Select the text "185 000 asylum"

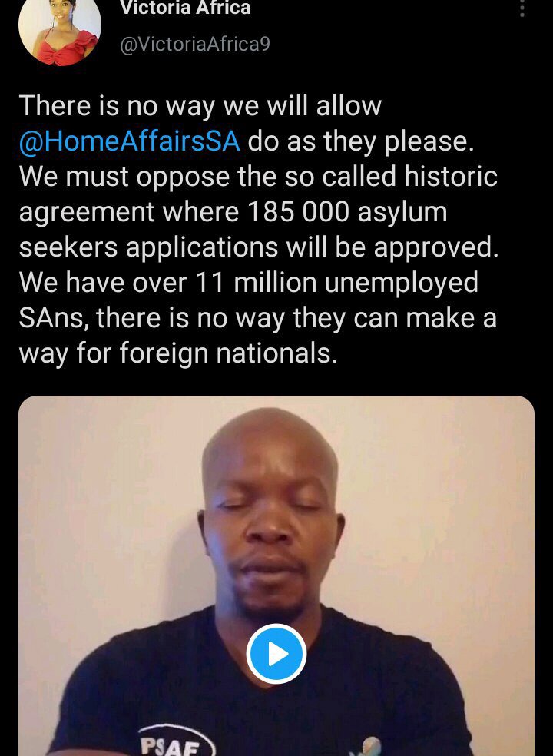coord(347,211)
